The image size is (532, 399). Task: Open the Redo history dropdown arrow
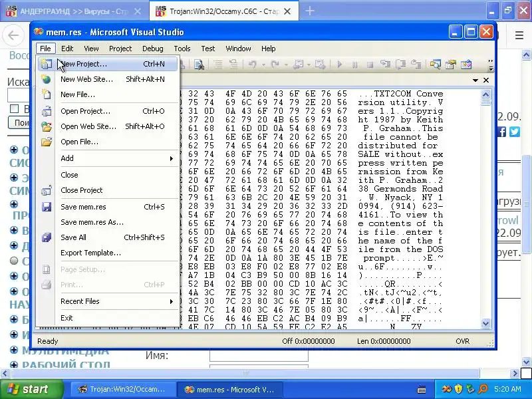point(286,65)
